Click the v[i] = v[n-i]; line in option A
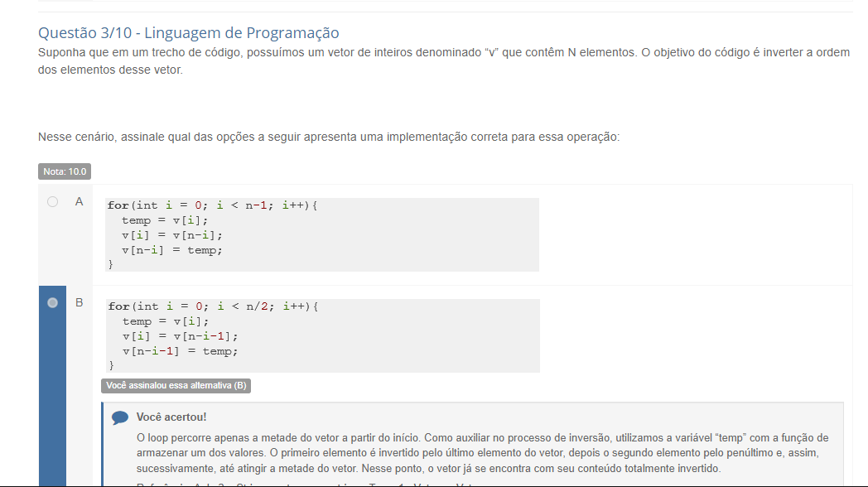This screenshot has width=868, height=487. 172,235
